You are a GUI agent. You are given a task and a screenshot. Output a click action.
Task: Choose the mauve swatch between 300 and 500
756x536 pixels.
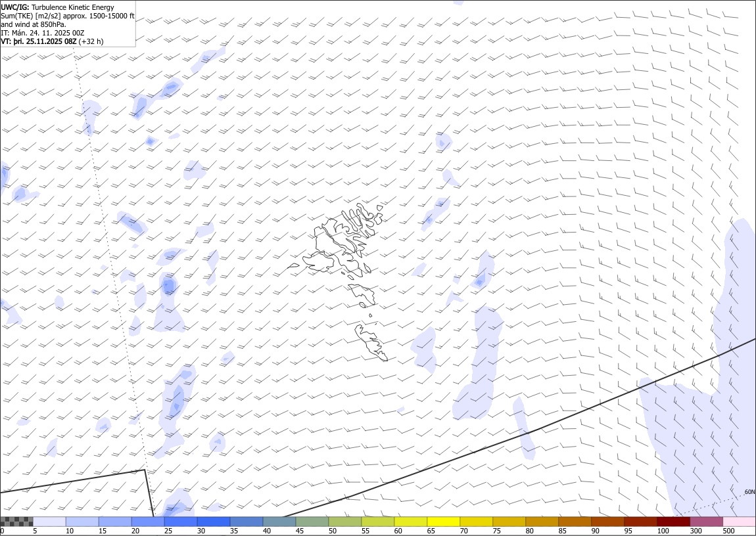pos(706,522)
